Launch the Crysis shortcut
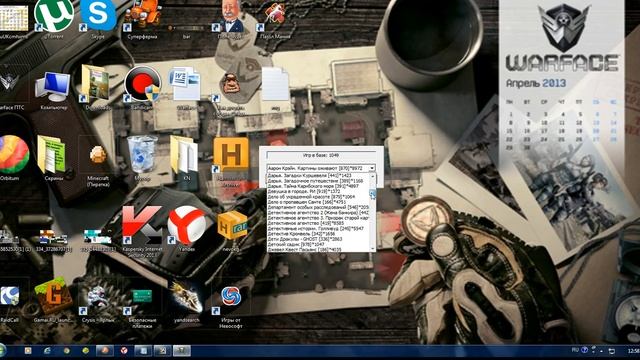The image size is (640, 360). 98,300
